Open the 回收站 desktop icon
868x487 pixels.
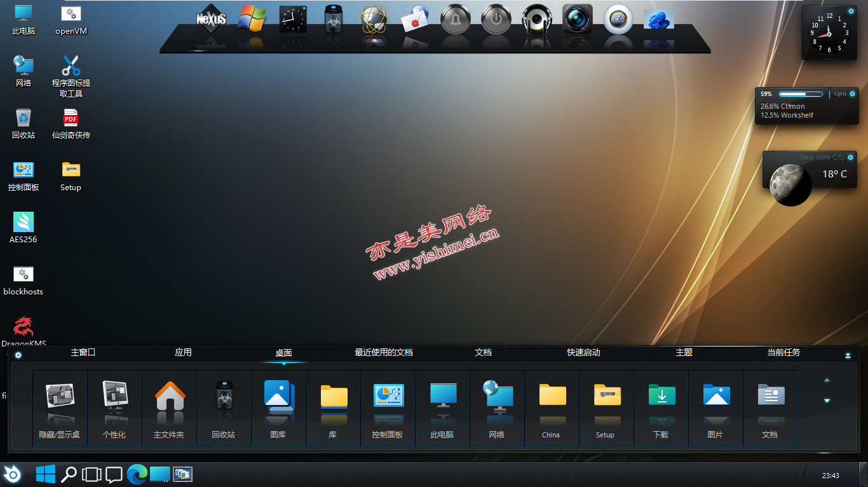[x=24, y=123]
